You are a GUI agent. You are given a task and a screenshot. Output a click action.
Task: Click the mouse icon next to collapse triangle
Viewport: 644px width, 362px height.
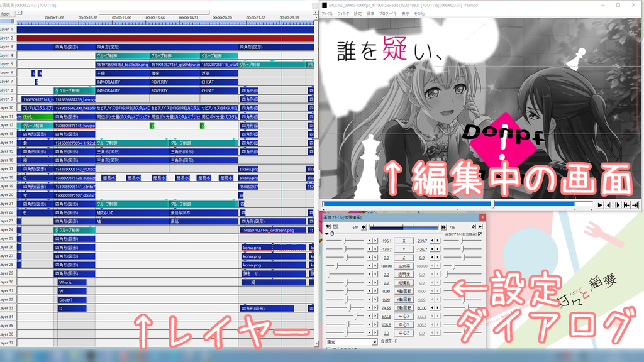pyautogui.click(x=332, y=234)
